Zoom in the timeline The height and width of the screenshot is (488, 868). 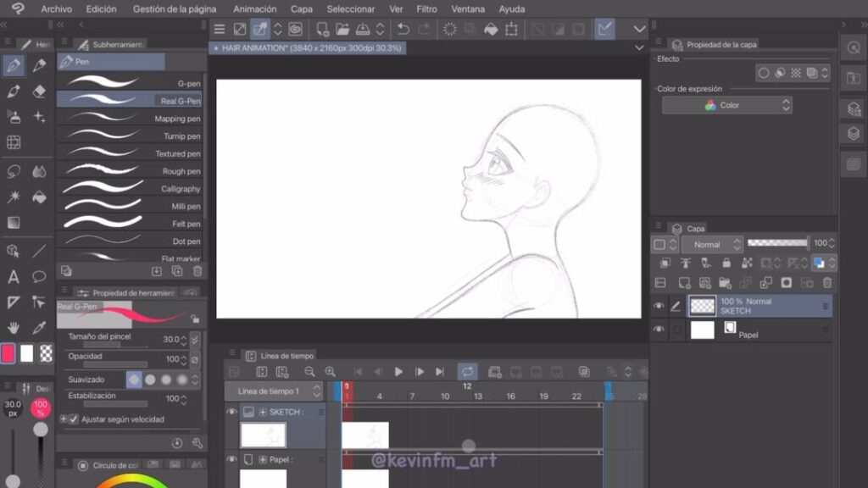pyautogui.click(x=330, y=372)
